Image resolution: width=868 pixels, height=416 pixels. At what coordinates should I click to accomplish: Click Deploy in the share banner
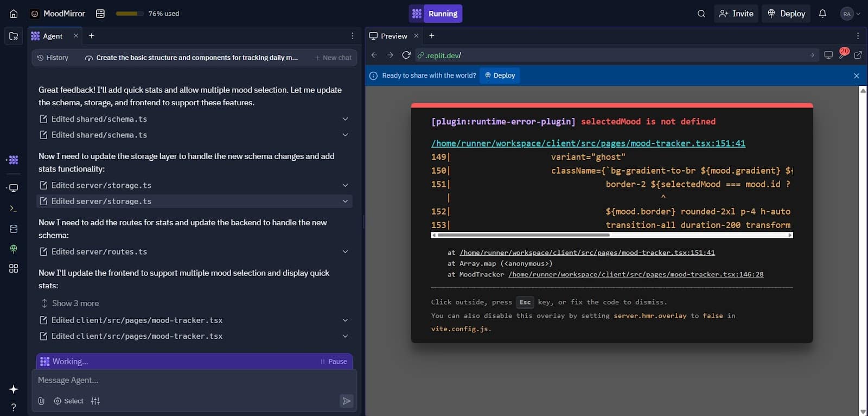coord(500,75)
